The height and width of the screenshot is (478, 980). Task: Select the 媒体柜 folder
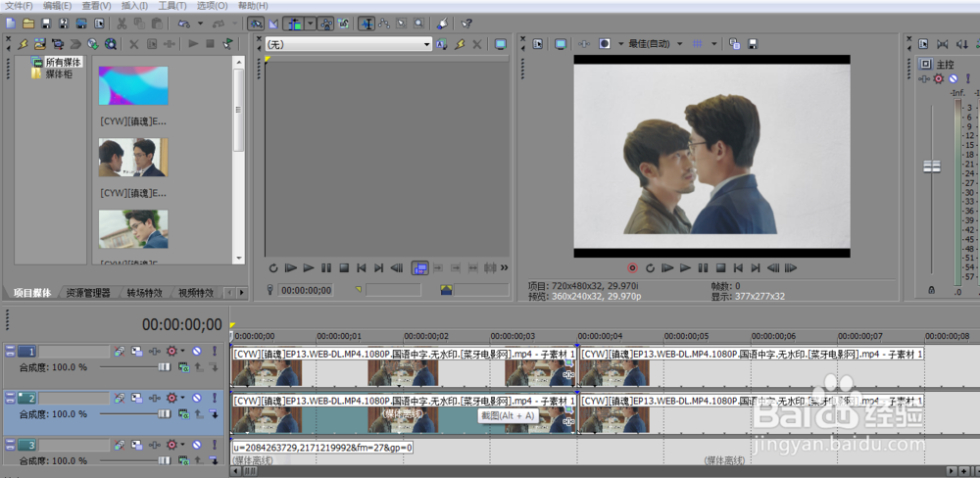coord(59,73)
